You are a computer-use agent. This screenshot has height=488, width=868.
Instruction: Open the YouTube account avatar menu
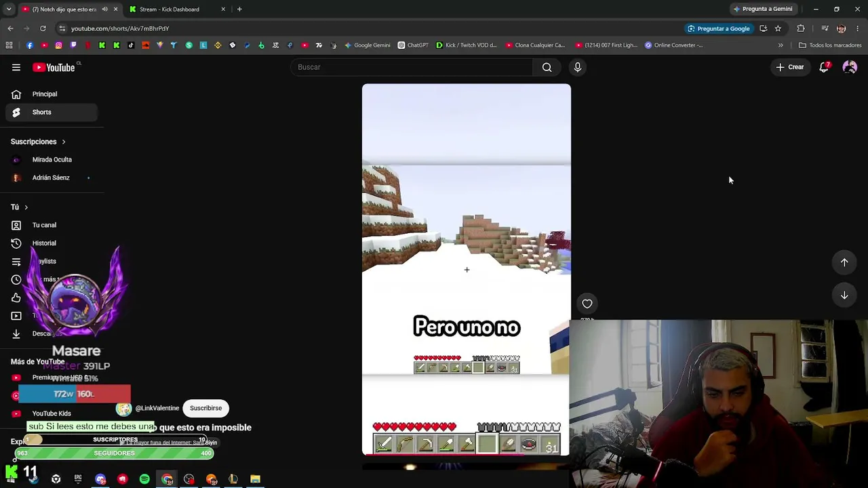coord(850,67)
